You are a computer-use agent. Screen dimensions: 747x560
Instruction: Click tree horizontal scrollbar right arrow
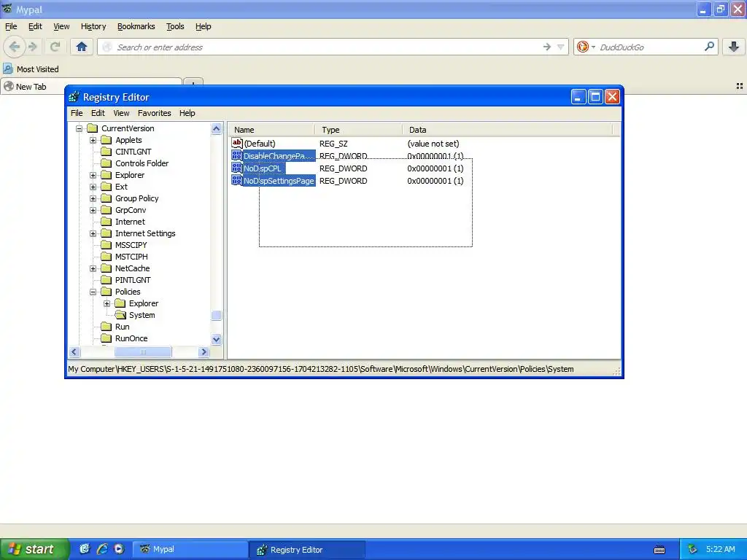coord(204,352)
